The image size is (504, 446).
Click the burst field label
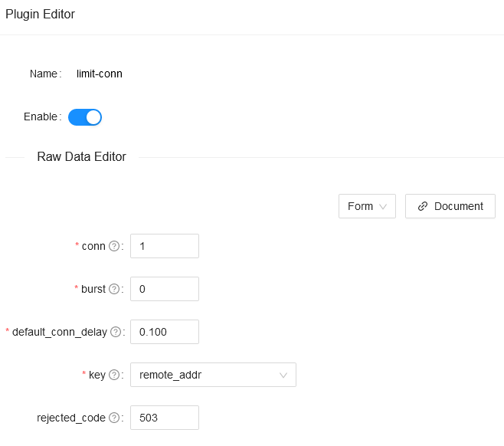click(x=93, y=289)
